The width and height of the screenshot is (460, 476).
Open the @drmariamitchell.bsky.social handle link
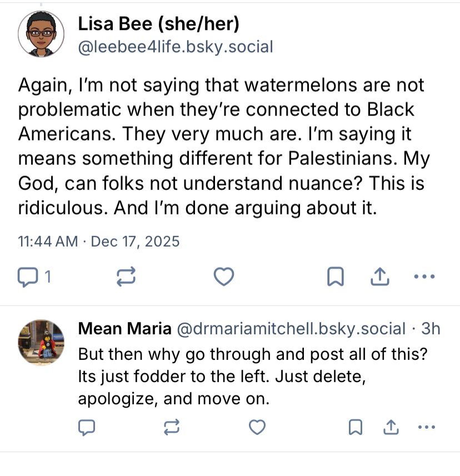coord(291,329)
